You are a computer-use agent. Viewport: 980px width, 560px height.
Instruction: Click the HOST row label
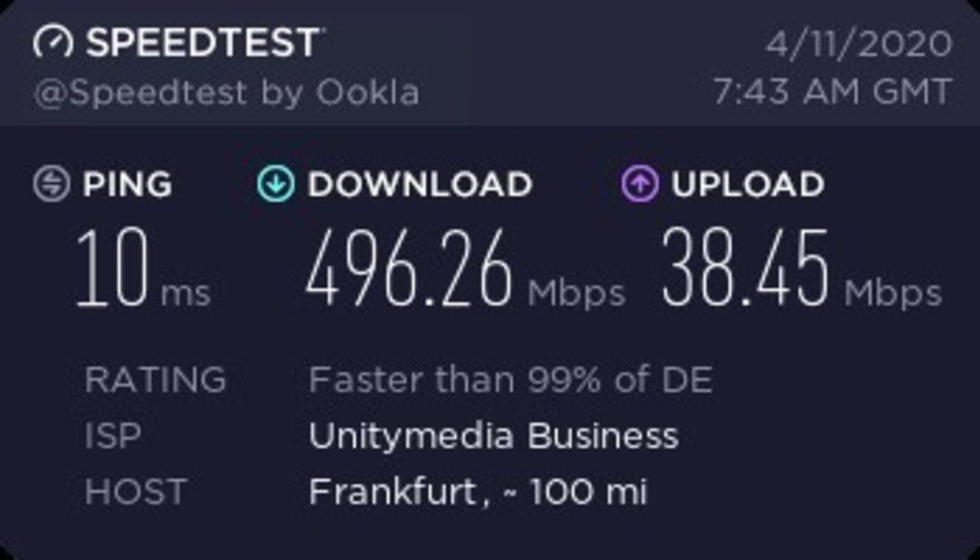tap(136, 492)
